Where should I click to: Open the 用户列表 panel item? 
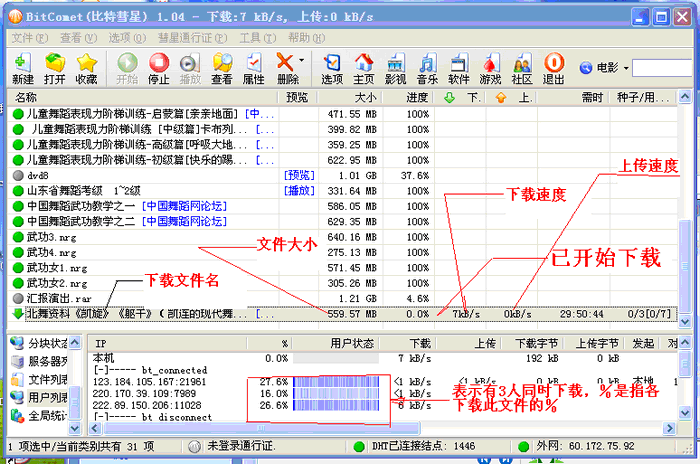click(x=39, y=397)
